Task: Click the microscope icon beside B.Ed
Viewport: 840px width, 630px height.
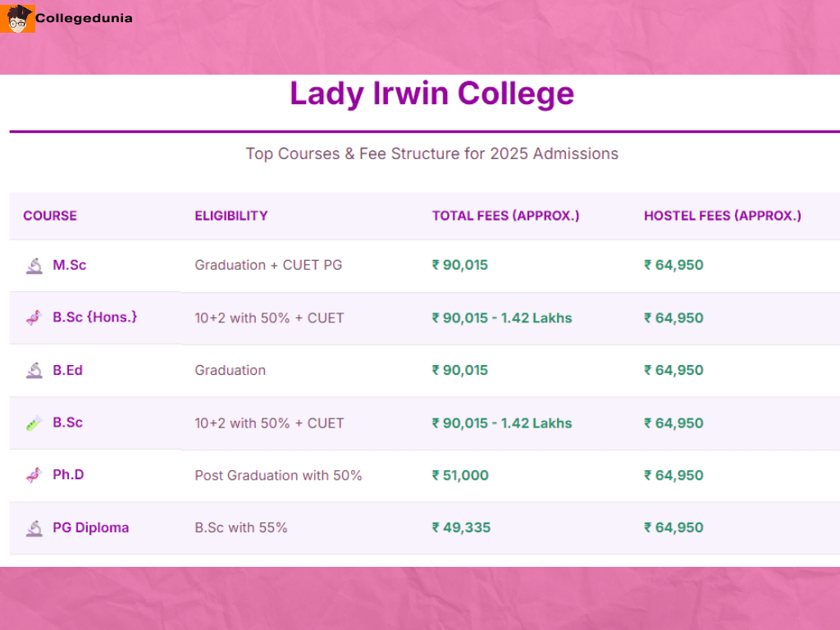Action: point(34,370)
